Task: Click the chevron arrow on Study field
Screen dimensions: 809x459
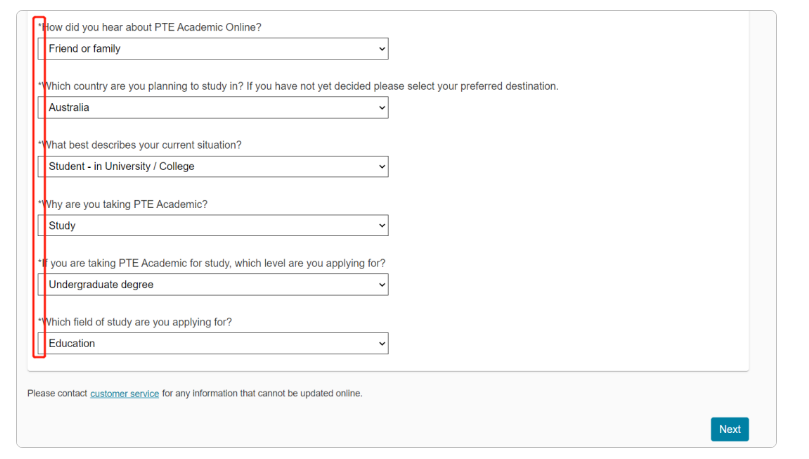Action: tap(382, 225)
